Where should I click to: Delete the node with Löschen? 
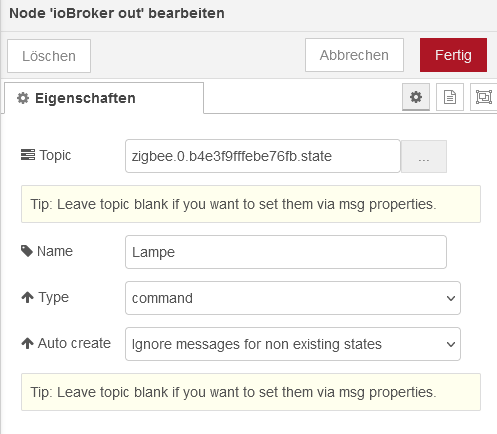click(x=49, y=56)
